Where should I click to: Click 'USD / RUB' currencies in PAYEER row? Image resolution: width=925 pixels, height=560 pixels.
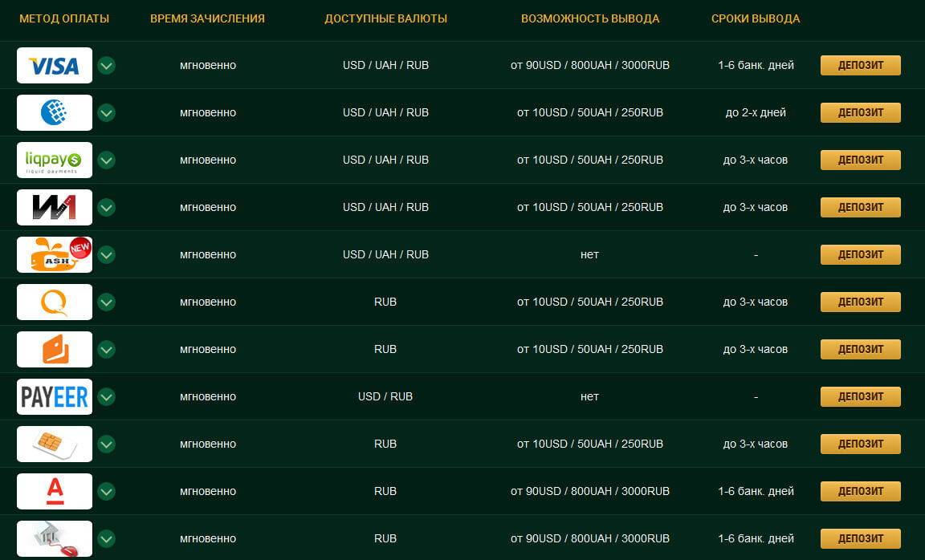tap(385, 396)
